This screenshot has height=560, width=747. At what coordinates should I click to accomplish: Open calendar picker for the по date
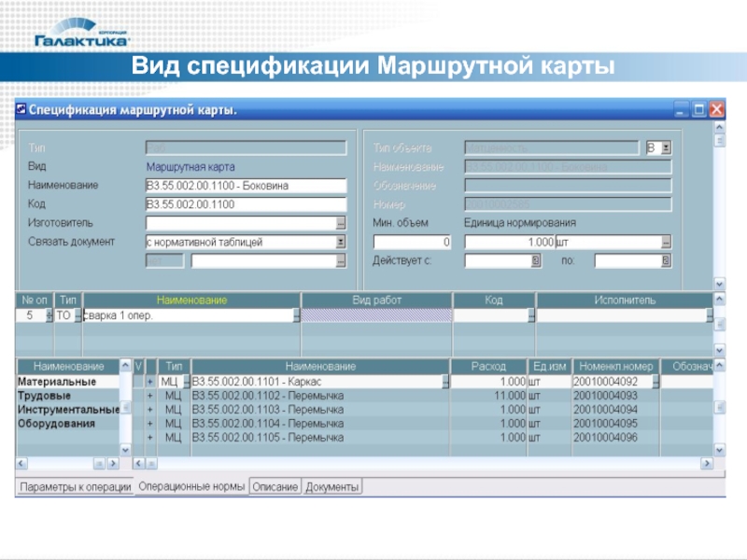(x=666, y=261)
